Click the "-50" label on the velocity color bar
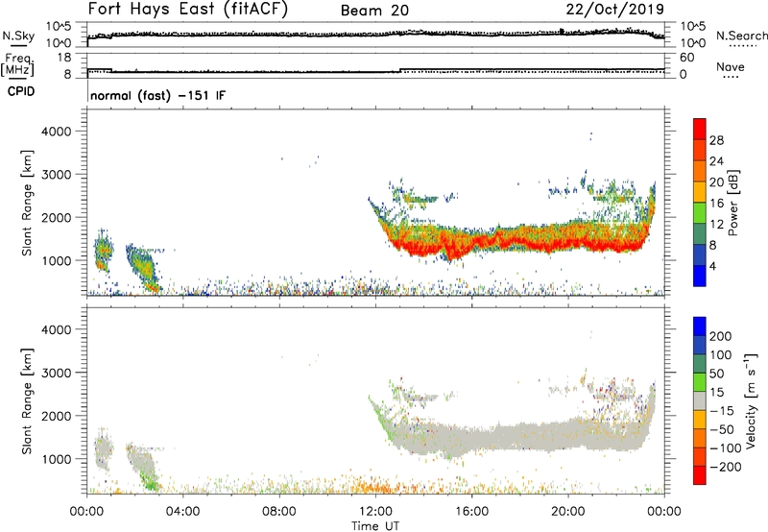Screen dimensions: 768x532 721,429
